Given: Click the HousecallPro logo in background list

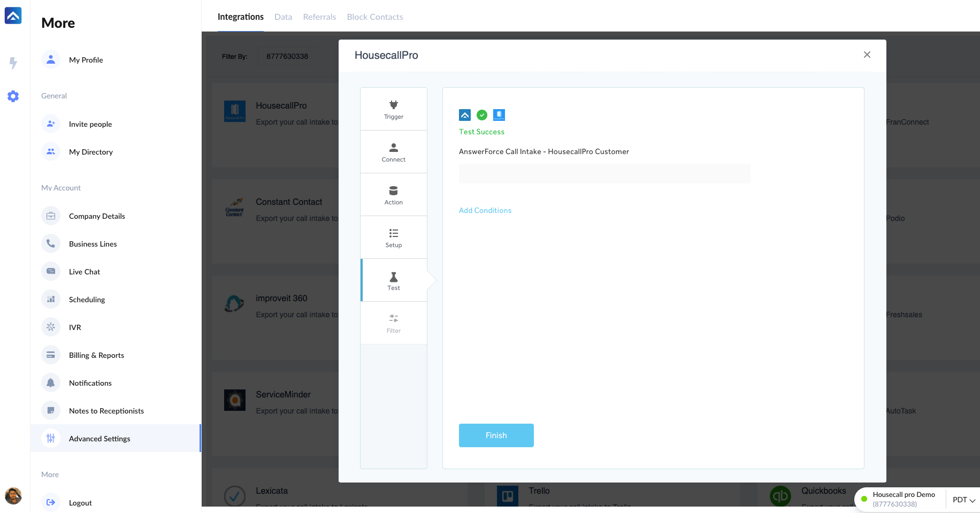Looking at the screenshot, I should point(235,111).
